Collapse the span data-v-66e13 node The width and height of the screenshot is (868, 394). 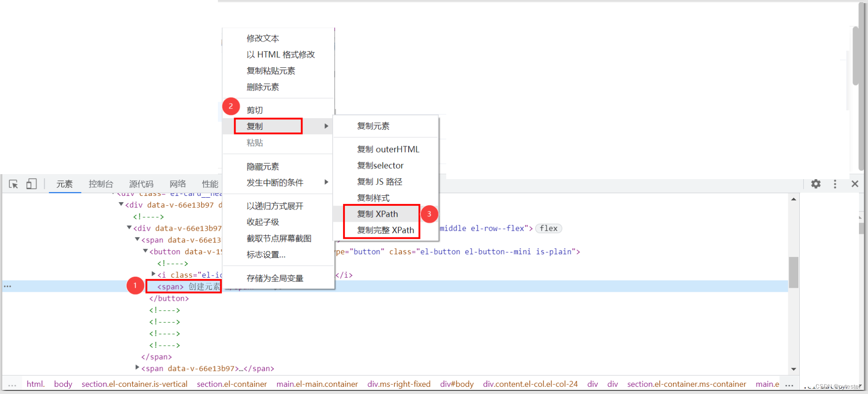137,239
